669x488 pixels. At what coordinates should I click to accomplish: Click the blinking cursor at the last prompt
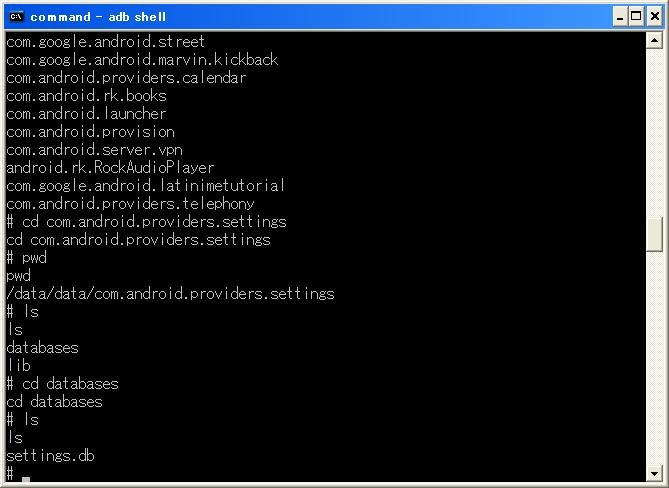tap(26, 480)
